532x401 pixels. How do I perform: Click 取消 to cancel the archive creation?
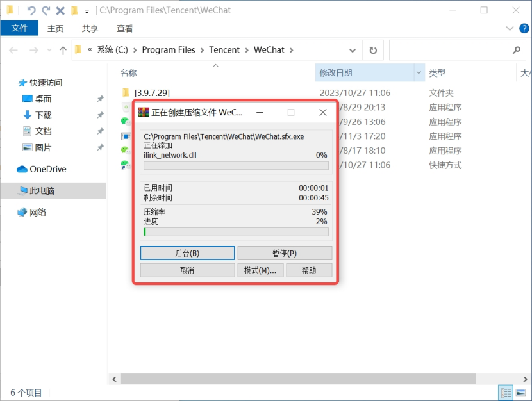coord(187,270)
